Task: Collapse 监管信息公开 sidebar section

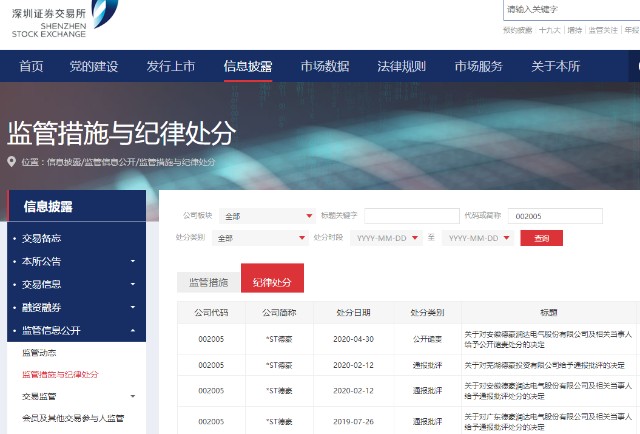Action: point(76,331)
